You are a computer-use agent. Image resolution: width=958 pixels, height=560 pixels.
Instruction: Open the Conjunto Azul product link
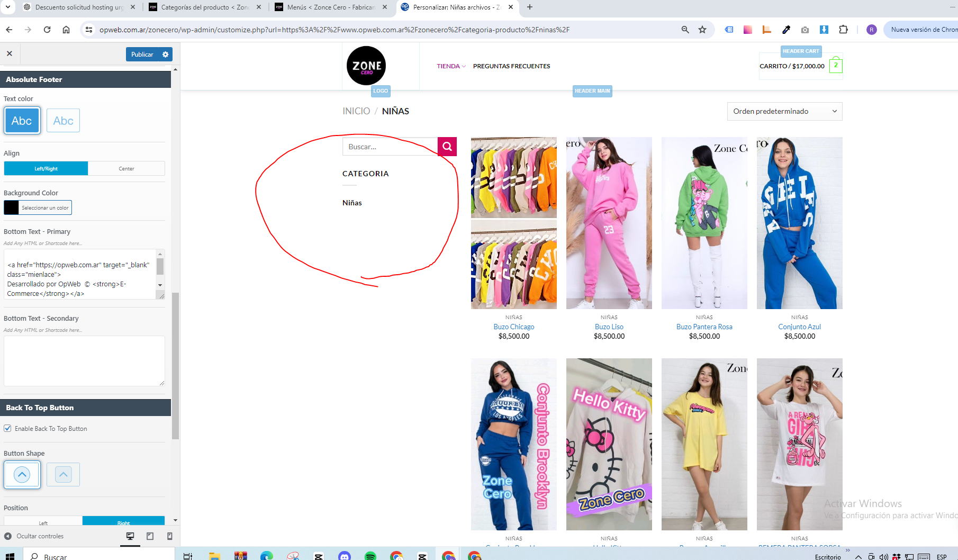coord(799,327)
